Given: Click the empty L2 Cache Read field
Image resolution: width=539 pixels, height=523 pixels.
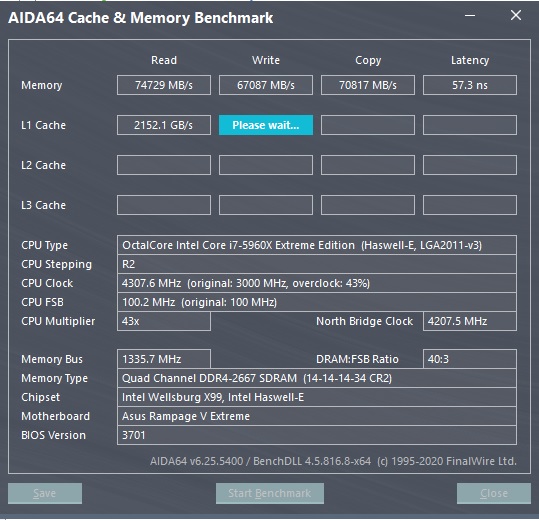Looking at the screenshot, I should pyautogui.click(x=164, y=165).
